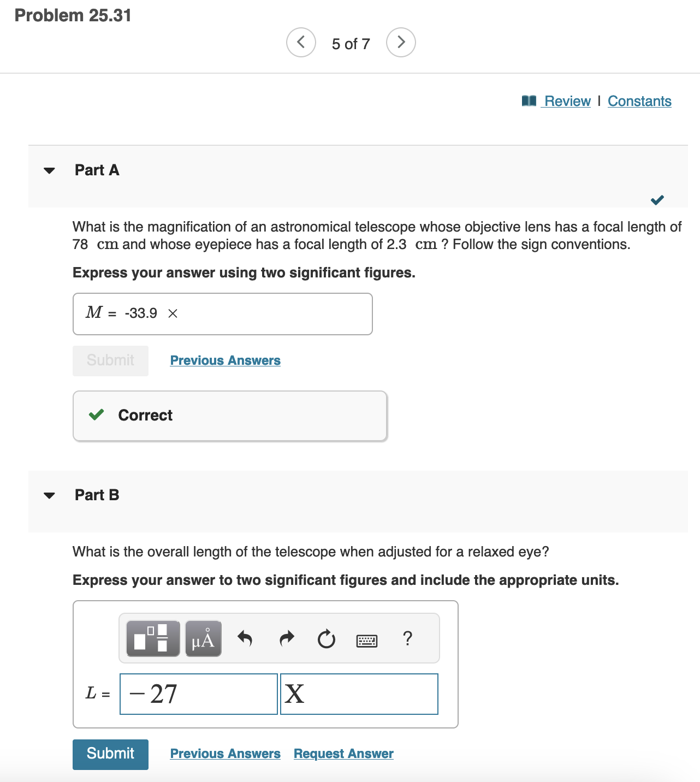Go to the previous item with the left arrow
This screenshot has width=700, height=782.
pyautogui.click(x=301, y=42)
